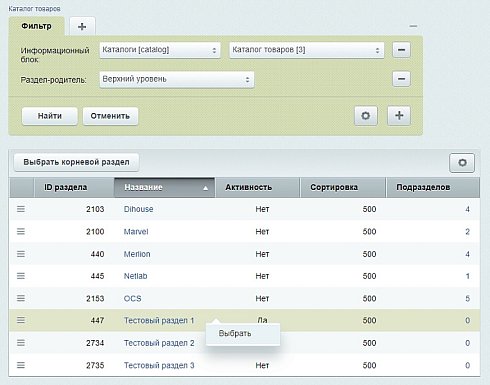Screen dimensions: 490x385
Task: Switch to the Фильтр tab
Action: pos(36,26)
